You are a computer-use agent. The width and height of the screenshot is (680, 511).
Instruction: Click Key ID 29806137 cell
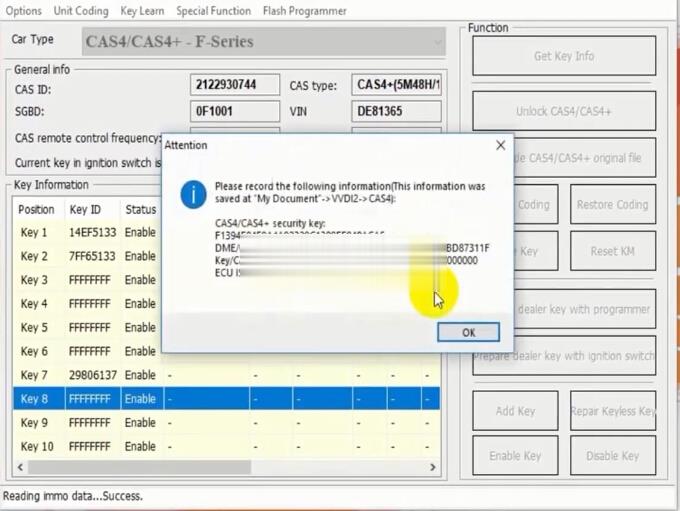coord(92,375)
